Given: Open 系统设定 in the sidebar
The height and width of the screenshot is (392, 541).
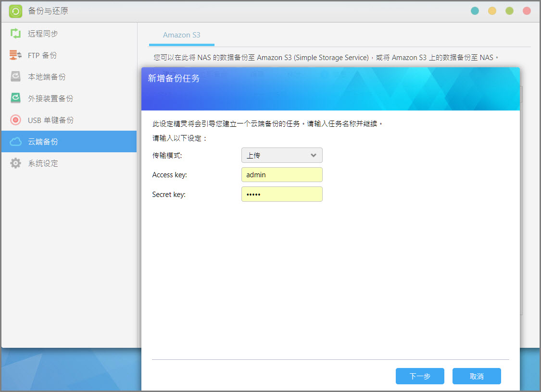Looking at the screenshot, I should [x=69, y=163].
